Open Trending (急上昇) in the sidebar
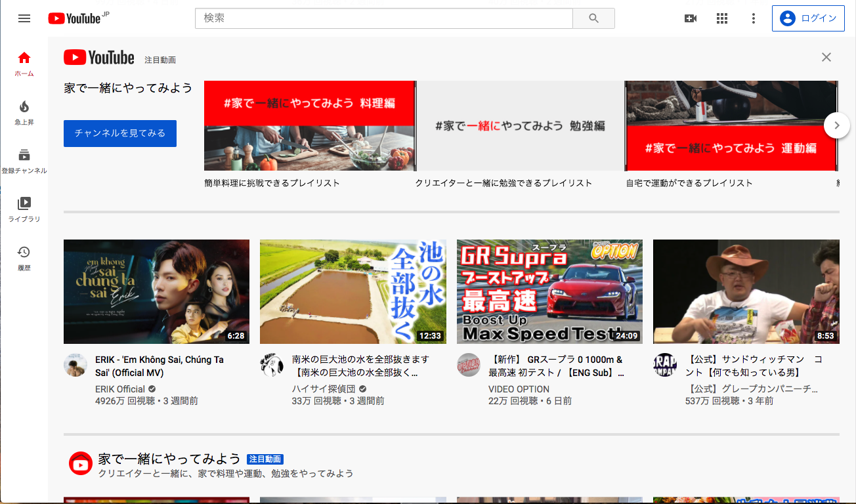The width and height of the screenshot is (856, 504). coord(24,112)
